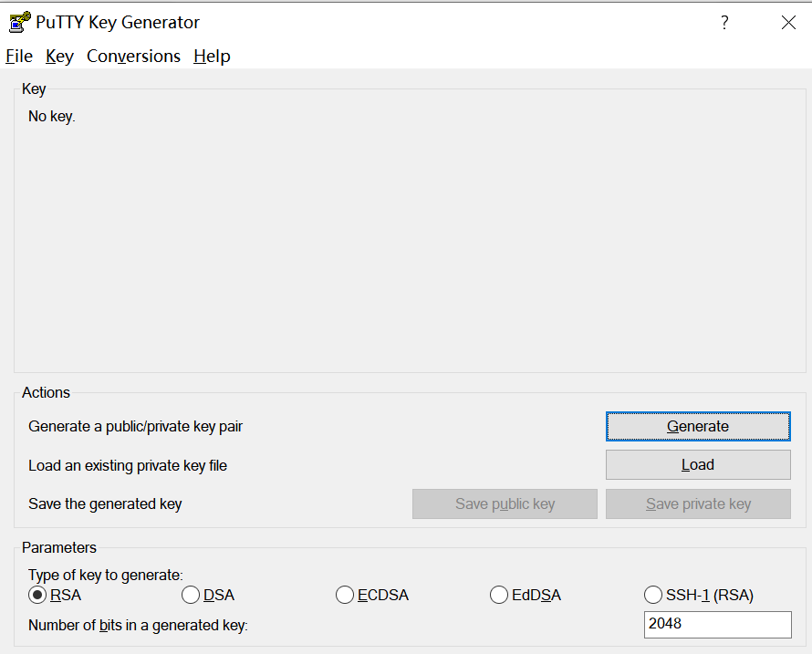812x654 pixels.
Task: Select the RSA key type
Action: tap(37, 596)
